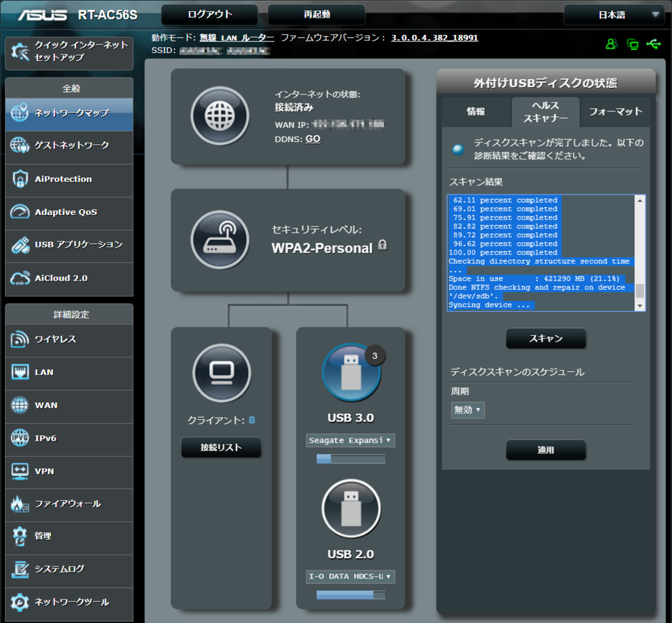Open the 周期 schedule dropdown
Screen dimensions: 672x623
(x=467, y=410)
